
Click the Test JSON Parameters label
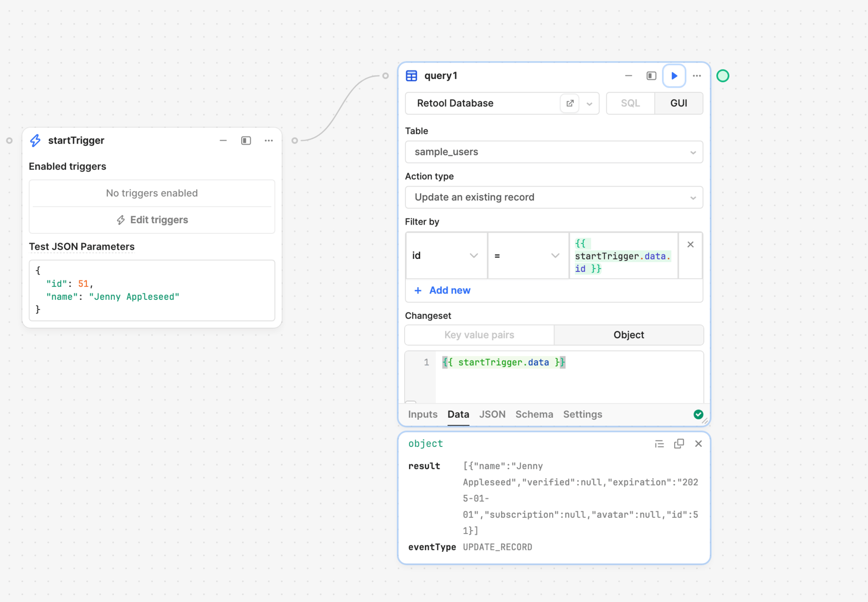(x=81, y=247)
